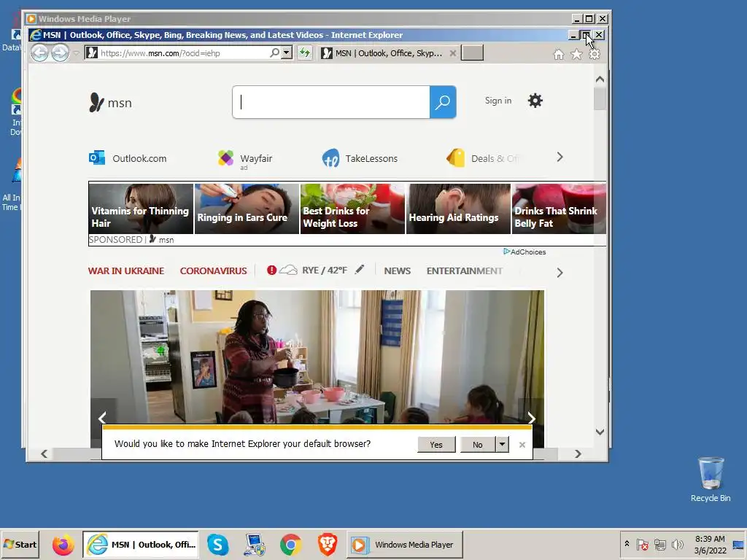This screenshot has width=747, height=560.
Task: Open the taskbar icon left of Chrome
Action: click(255, 545)
